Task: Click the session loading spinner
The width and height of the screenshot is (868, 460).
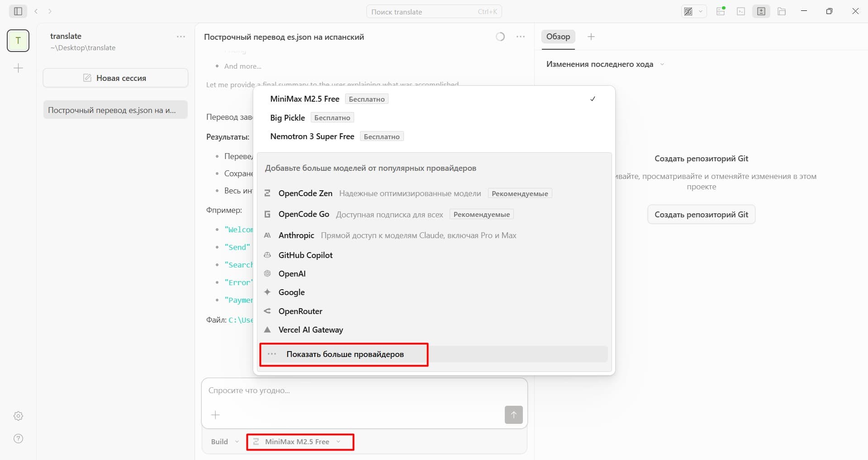Action: (500, 37)
